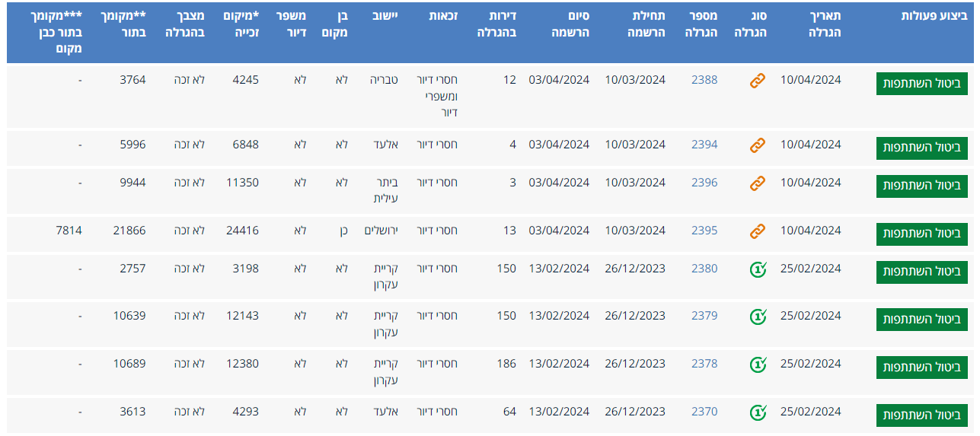Cancel participation in lottery 2388
Image resolution: width=980 pixels, height=436 pixels.
(x=921, y=84)
